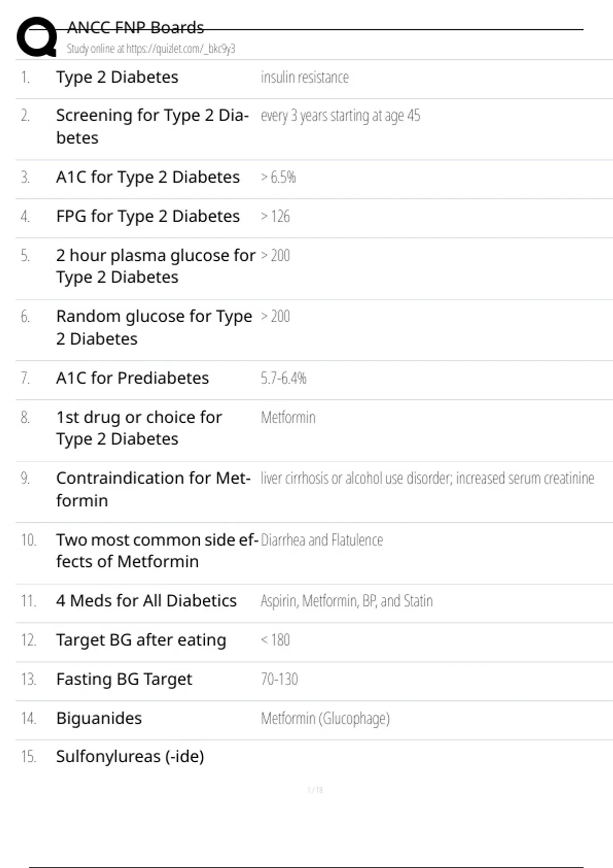Click the Quizlet Q logo
Viewport: 613px width, 868px height.
point(37,37)
